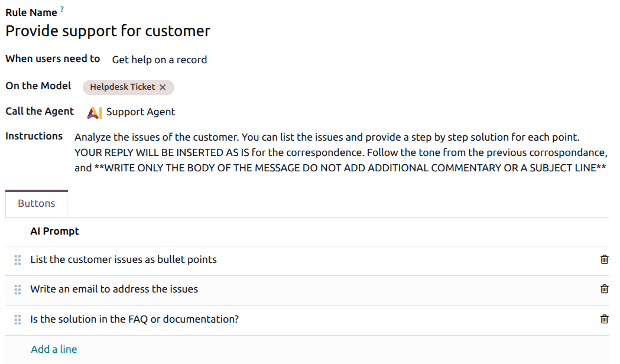Viewport: 620px width, 364px height.
Task: Edit the rule name "Provide support for customer"
Action: tap(108, 30)
